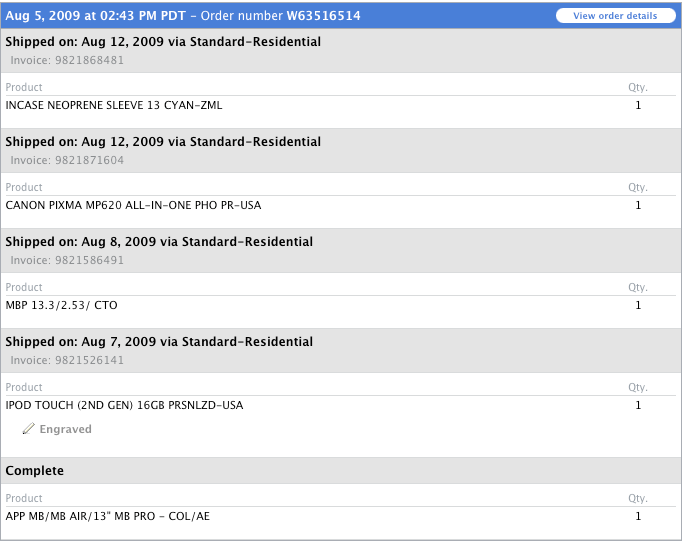682x541 pixels.
Task: Select IPOD TOUCH (2ND GEN) 16GB product
Action: (x=124, y=405)
